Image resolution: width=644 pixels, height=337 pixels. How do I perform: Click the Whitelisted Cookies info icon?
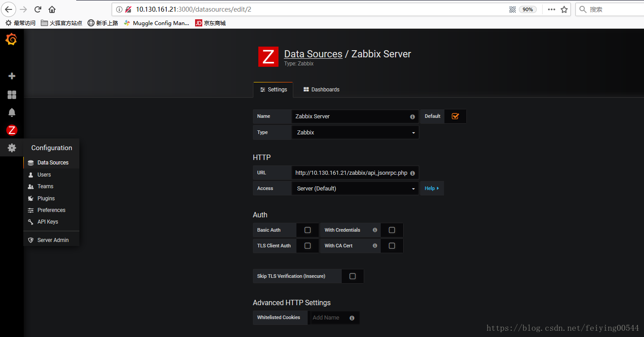point(352,318)
